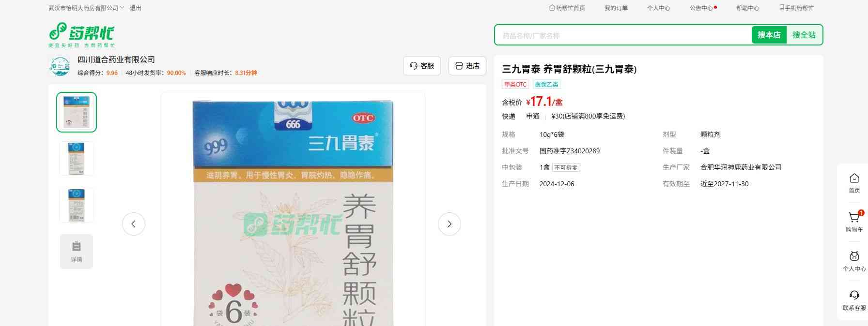Select the second product thumbnail

(77, 158)
